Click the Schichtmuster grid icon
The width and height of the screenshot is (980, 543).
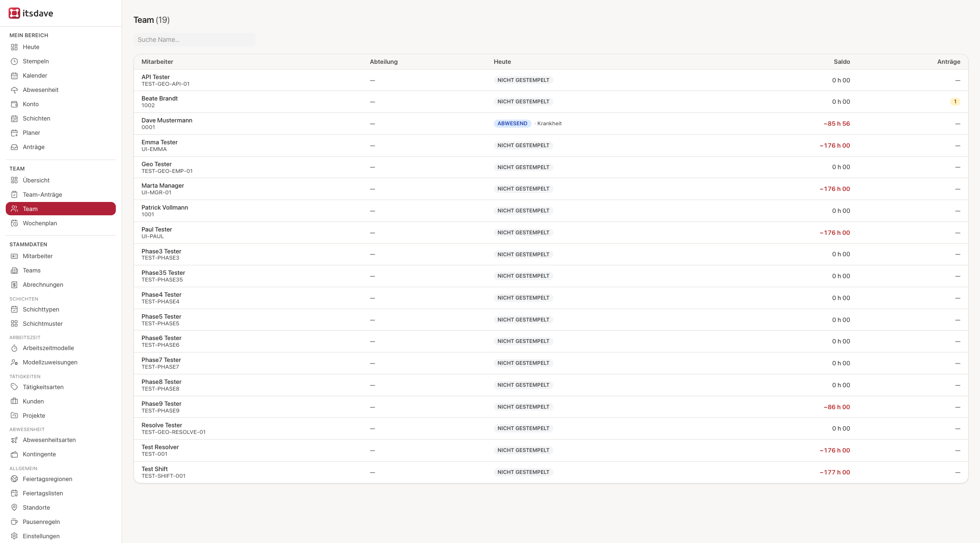tap(14, 324)
